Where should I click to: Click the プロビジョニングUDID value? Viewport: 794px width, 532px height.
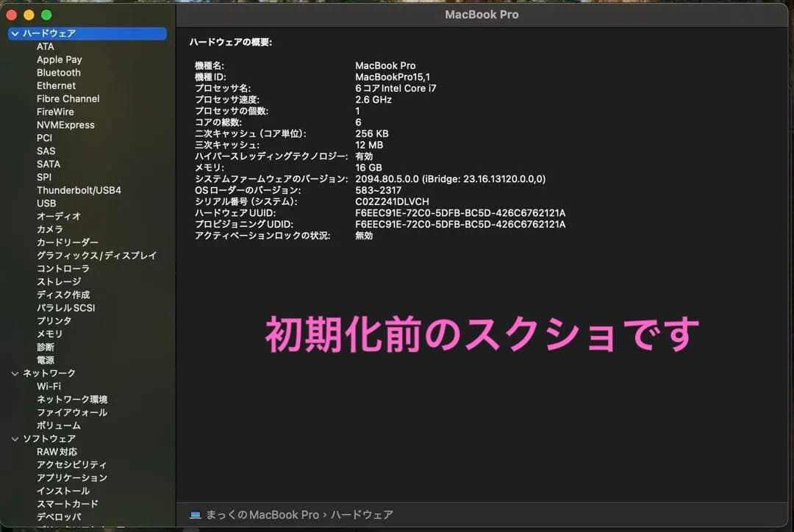coord(460,224)
